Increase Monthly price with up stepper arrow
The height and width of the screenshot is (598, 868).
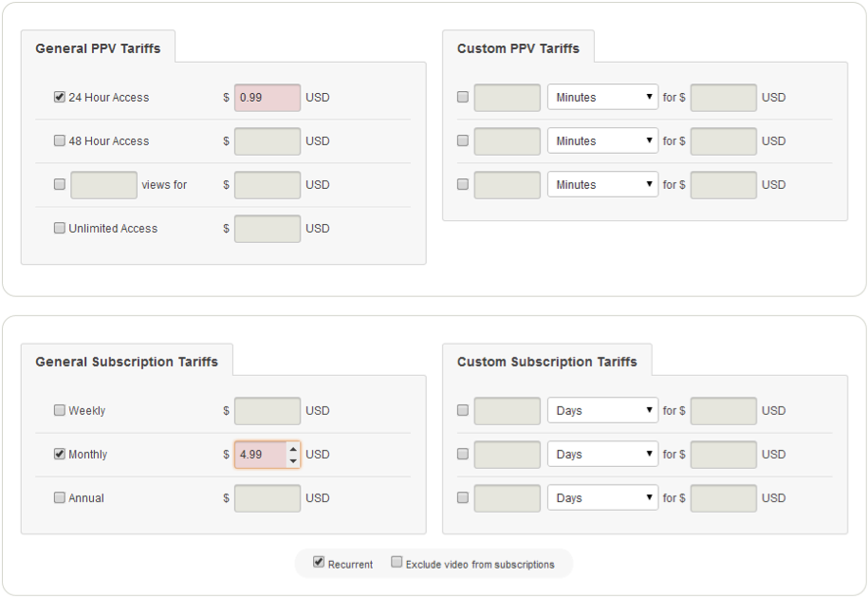[x=293, y=449]
